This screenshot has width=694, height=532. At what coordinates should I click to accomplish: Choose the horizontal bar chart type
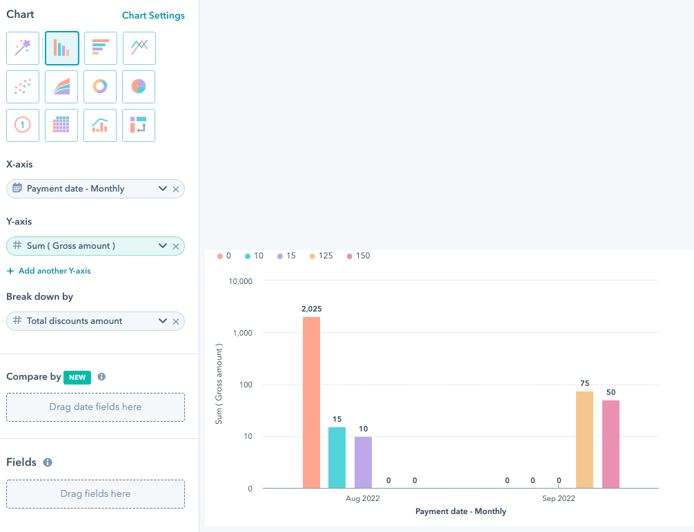(x=100, y=48)
